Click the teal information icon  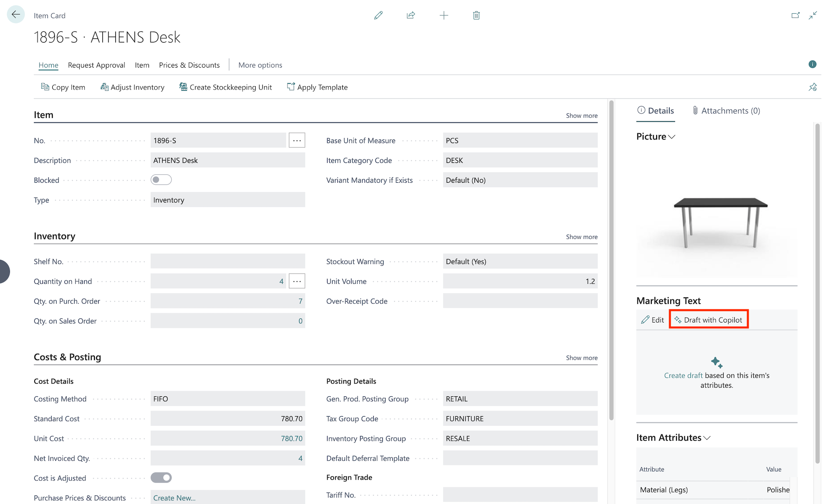tap(812, 64)
